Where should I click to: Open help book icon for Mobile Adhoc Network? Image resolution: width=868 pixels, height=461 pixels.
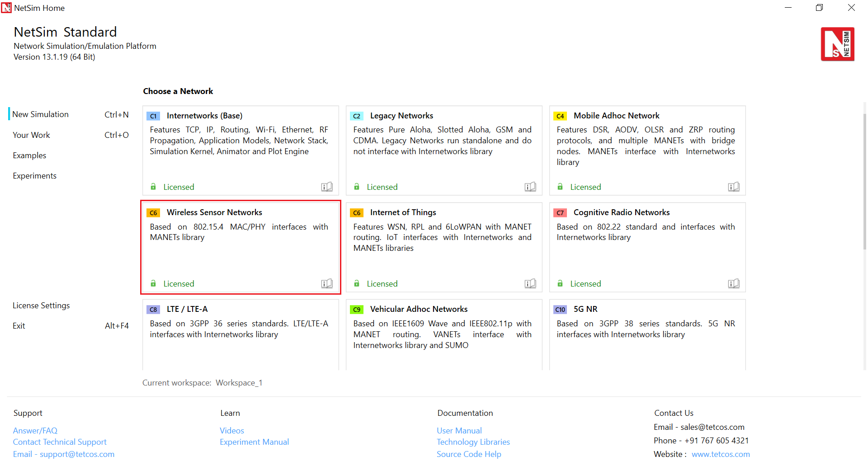(734, 187)
